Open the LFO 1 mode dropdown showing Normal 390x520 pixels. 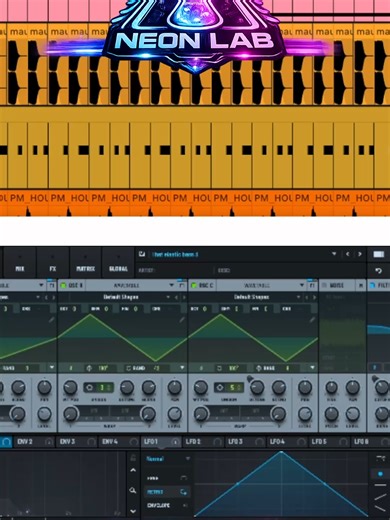[x=168, y=459]
